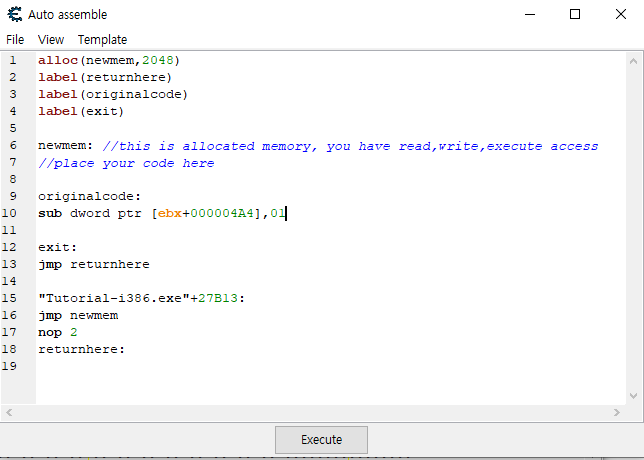Open the Template menu
This screenshot has height=460, width=644.
click(102, 39)
